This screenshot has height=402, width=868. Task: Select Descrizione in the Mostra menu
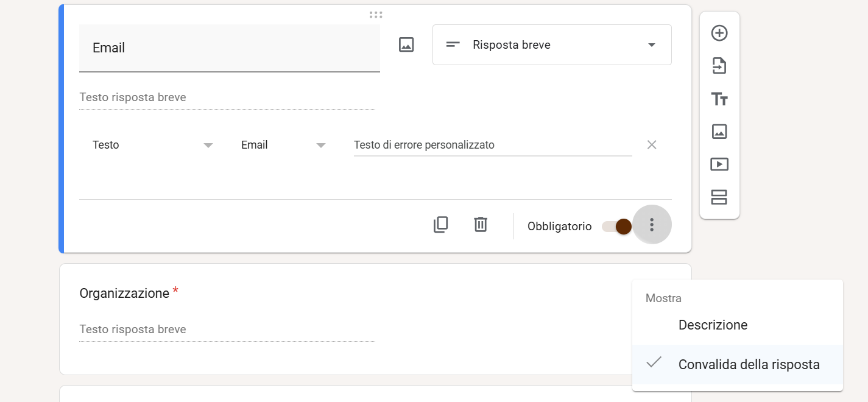pos(738,325)
